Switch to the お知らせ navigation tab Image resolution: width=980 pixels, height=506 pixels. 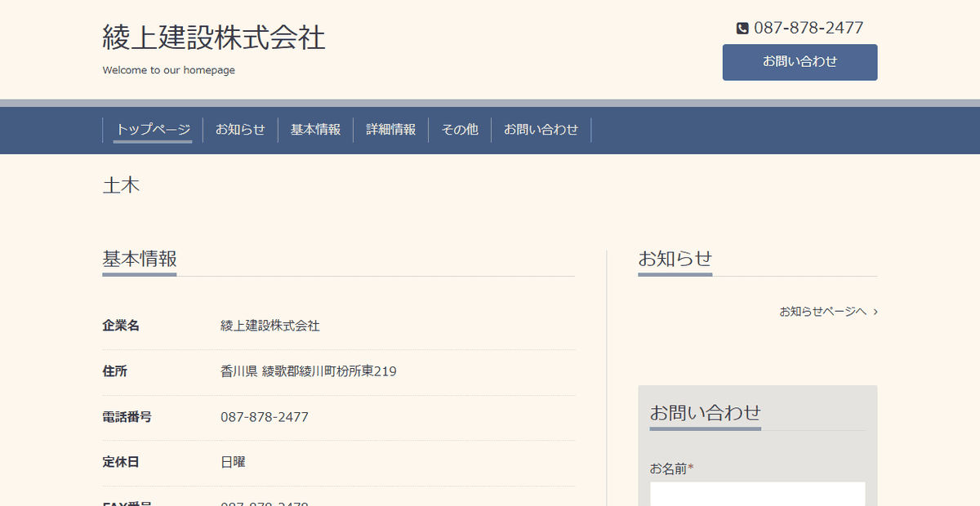click(240, 129)
